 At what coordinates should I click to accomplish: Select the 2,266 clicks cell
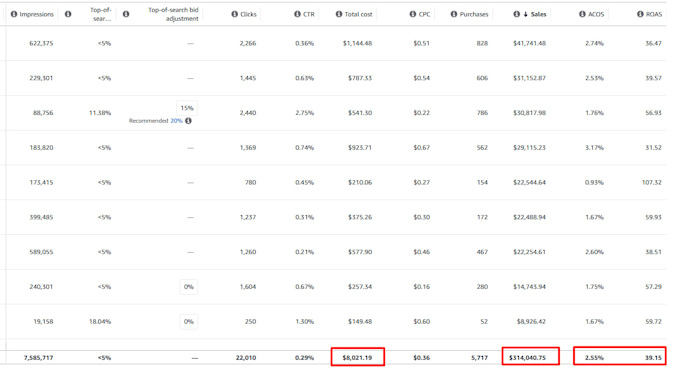[x=248, y=43]
